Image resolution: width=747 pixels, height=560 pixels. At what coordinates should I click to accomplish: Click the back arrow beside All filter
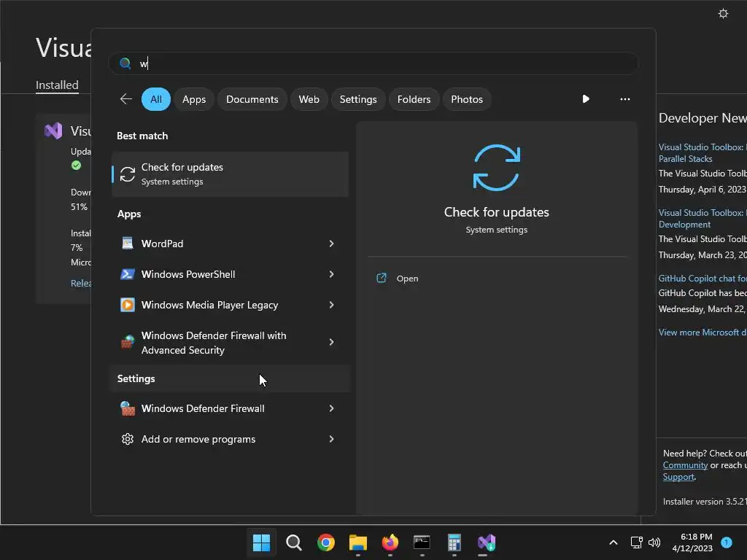125,99
